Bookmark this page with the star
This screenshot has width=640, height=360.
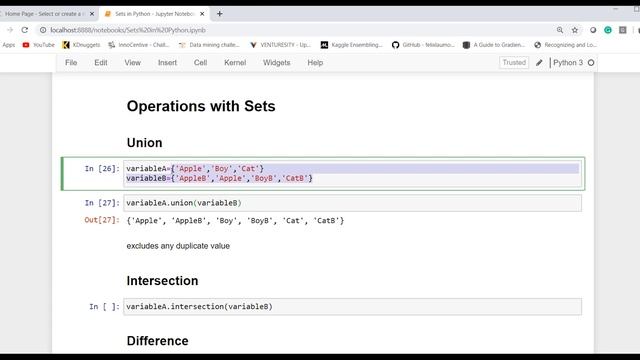coord(575,30)
